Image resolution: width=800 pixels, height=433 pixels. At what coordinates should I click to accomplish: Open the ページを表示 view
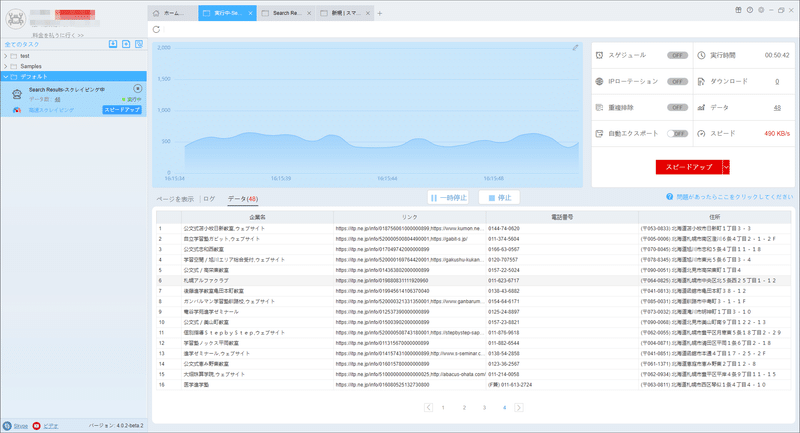tap(175, 199)
